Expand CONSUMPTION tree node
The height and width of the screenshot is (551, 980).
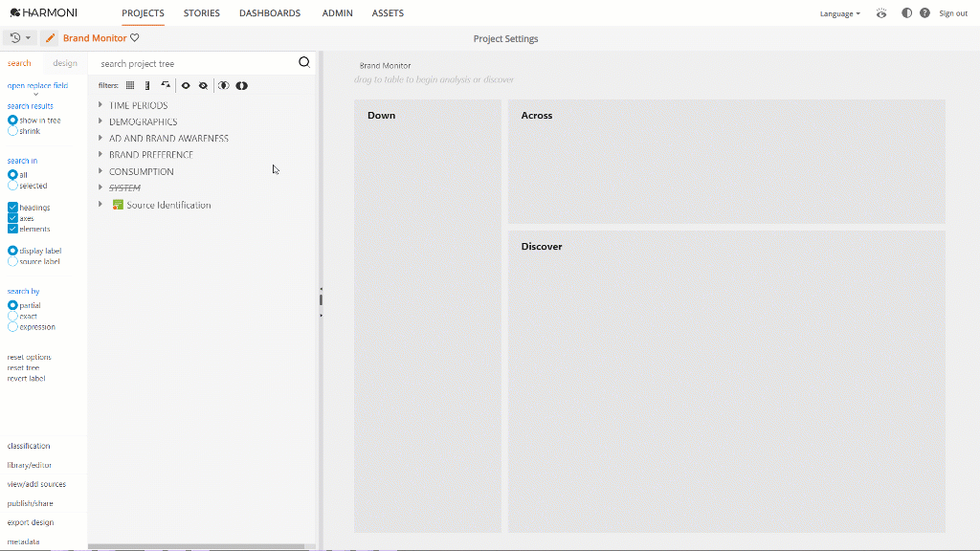100,170
